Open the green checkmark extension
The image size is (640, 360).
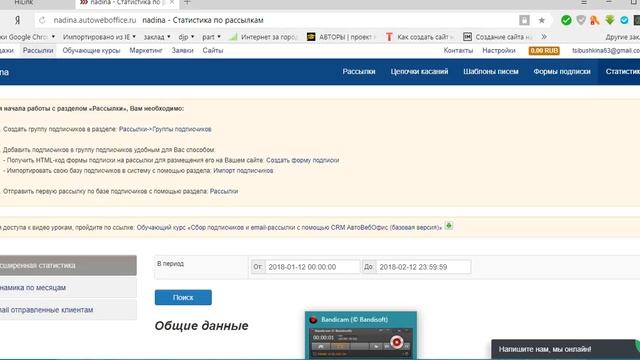pos(566,20)
